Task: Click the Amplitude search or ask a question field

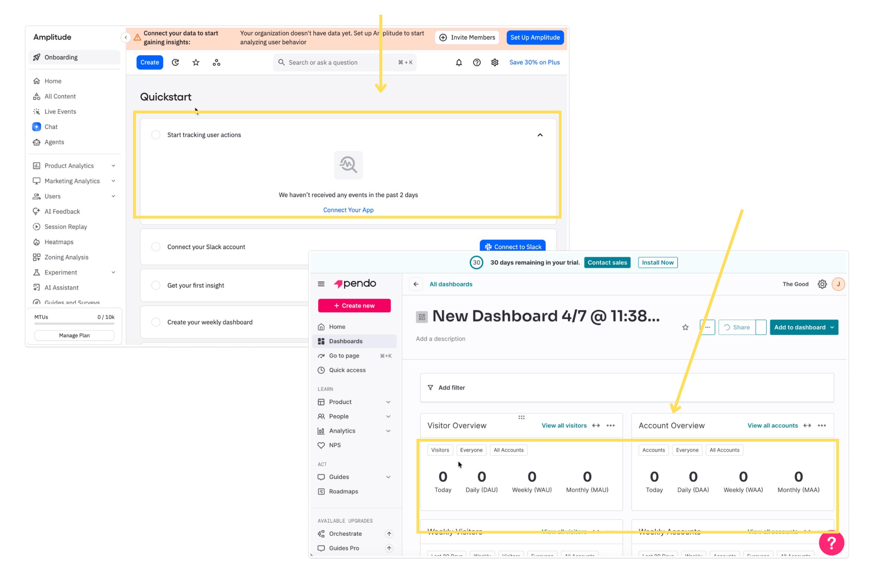Action: click(345, 62)
